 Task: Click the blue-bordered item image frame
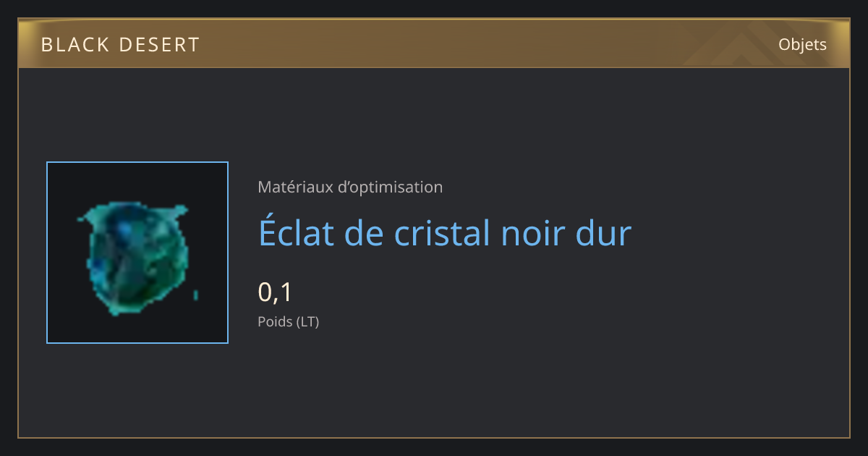[x=137, y=253]
